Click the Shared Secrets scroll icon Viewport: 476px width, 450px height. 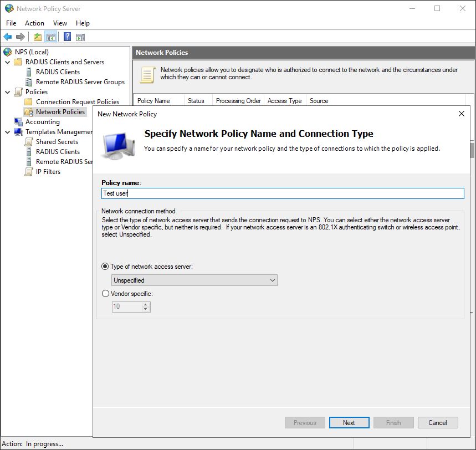(29, 142)
